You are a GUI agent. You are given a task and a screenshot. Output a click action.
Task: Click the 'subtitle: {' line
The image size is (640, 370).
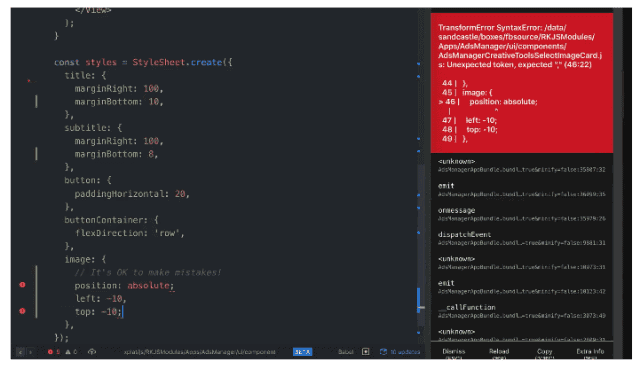pyautogui.click(x=93, y=128)
